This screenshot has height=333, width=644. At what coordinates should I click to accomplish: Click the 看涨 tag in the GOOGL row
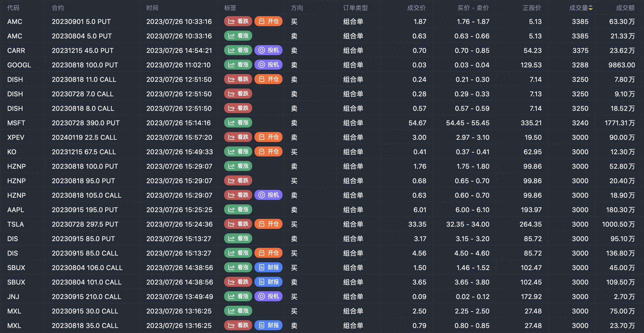238,65
